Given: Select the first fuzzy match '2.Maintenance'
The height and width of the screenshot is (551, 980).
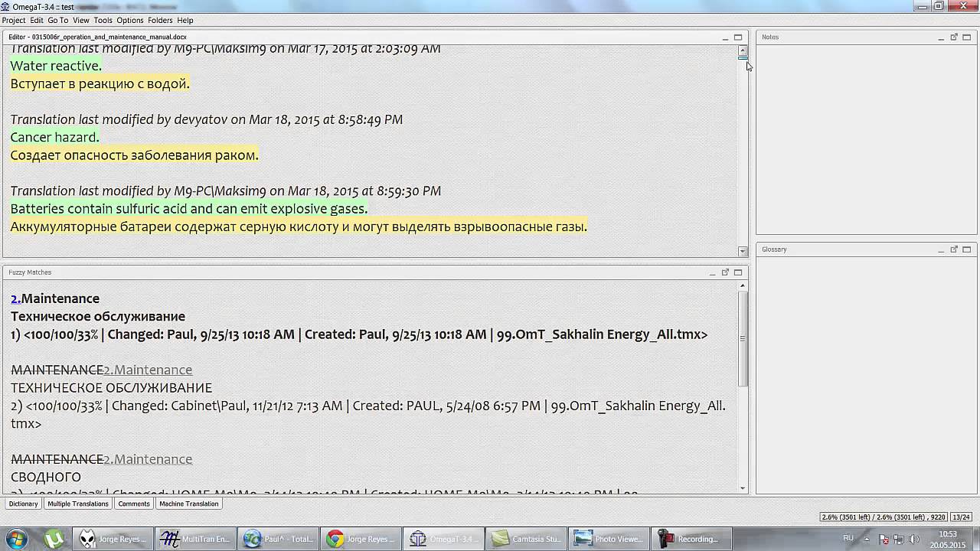Looking at the screenshot, I should (55, 298).
